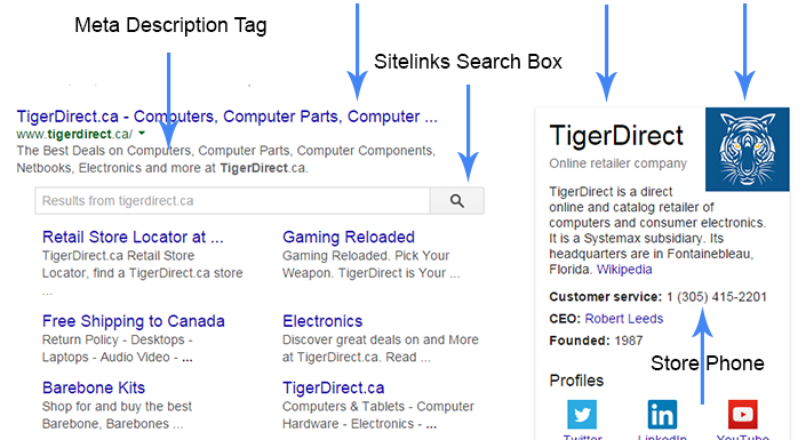The height and width of the screenshot is (440, 806).
Task: Go to the 'Electronics' sitelink
Action: coord(322,321)
